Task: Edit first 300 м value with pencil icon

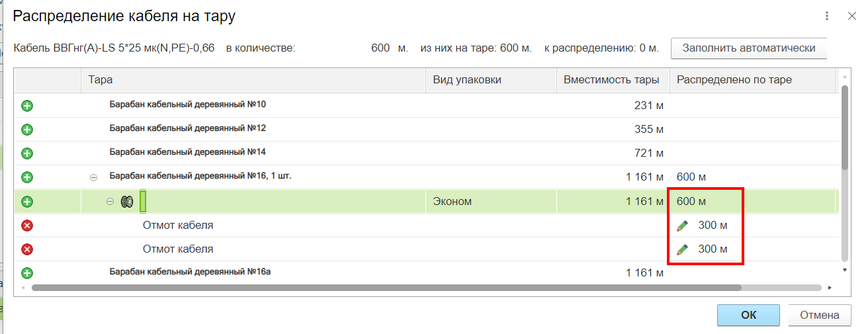Action: (x=682, y=226)
